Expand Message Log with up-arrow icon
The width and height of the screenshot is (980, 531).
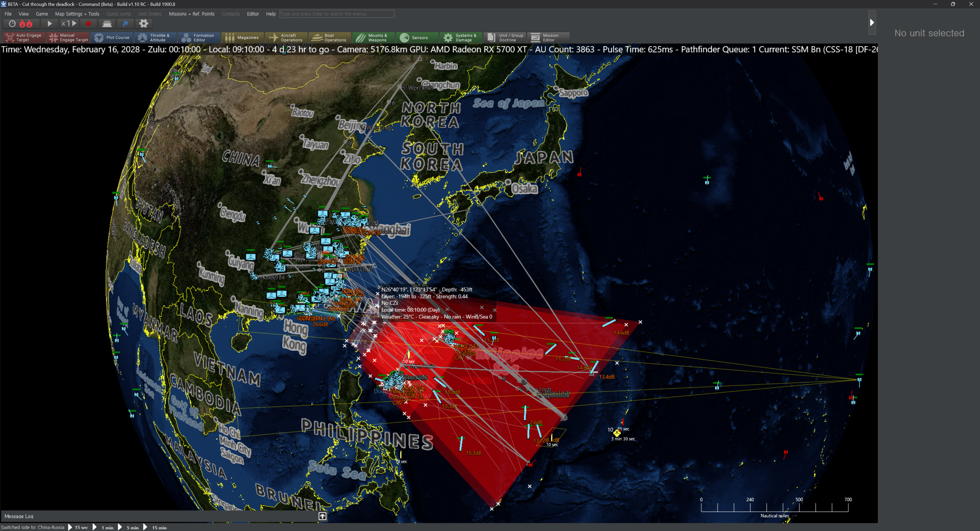[322, 516]
